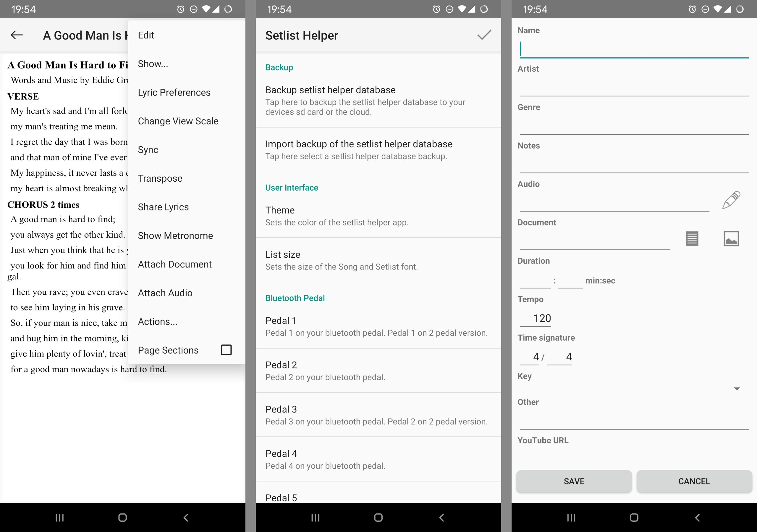
Task: Tap the Tempo field showing 120
Action: click(541, 318)
